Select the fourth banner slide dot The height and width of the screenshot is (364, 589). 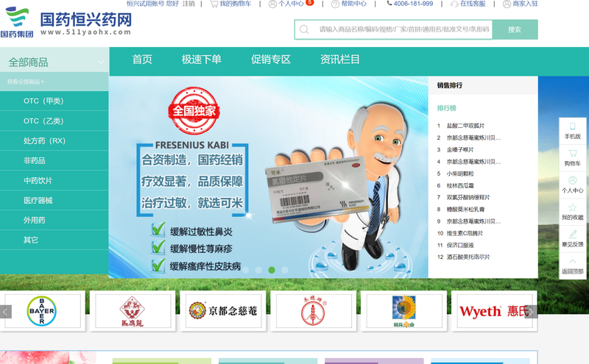click(285, 270)
